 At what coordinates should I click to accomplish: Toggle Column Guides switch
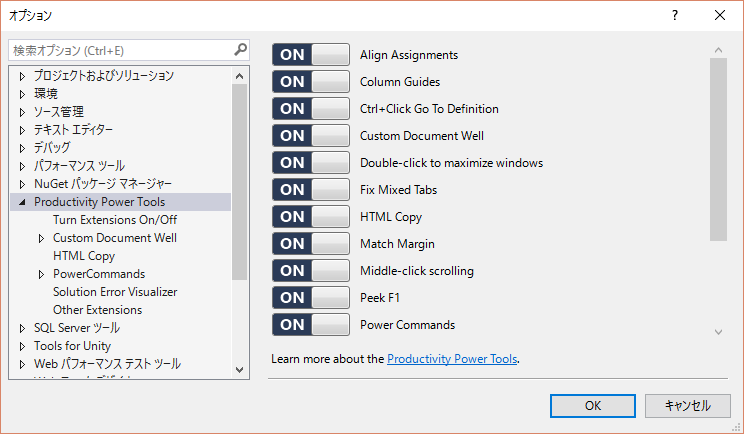pos(311,82)
